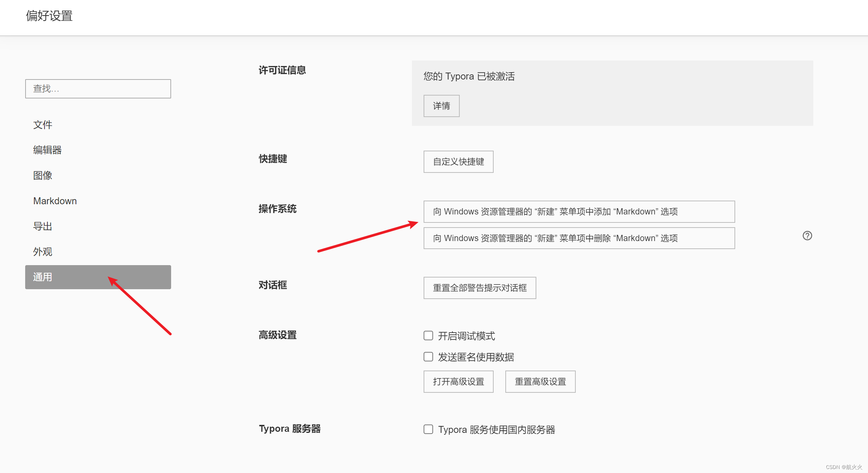Remove Markdown option from Windows Explorer new menu

(579, 238)
